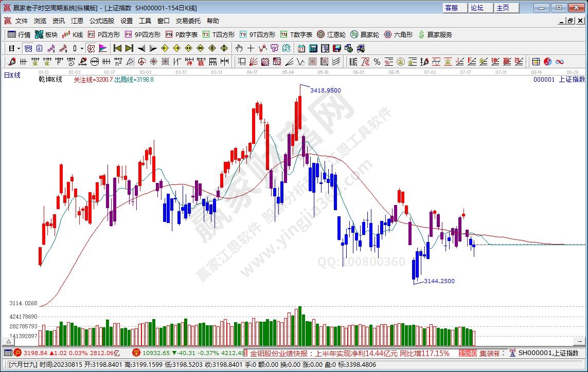588x372 pixels.
Task: Click the red floppy disk save icon
Action: (x=337, y=48)
